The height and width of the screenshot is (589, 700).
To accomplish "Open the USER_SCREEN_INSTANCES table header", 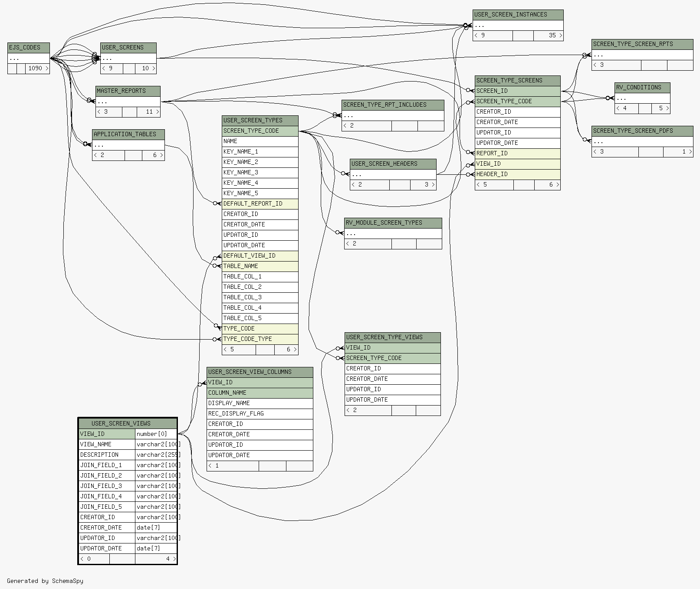I will (518, 15).
